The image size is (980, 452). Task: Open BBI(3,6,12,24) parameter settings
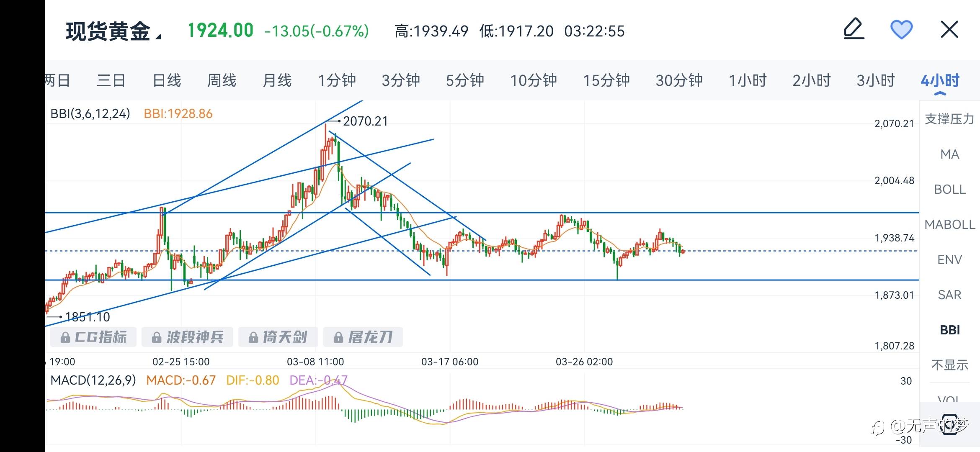tap(90, 114)
